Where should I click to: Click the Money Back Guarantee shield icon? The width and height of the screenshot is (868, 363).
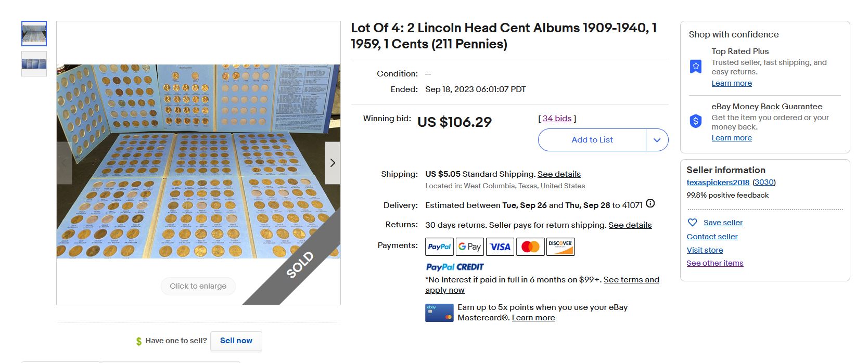click(x=696, y=121)
